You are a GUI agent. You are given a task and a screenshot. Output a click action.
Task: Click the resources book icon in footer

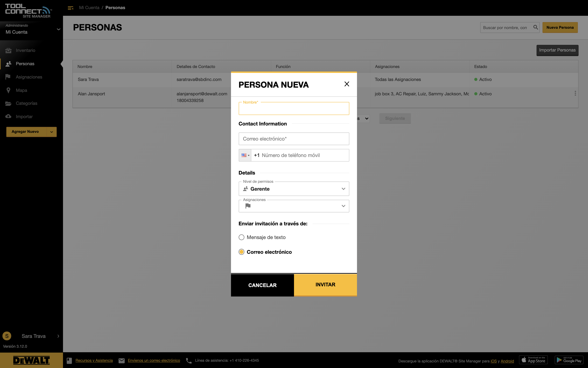coord(69,360)
